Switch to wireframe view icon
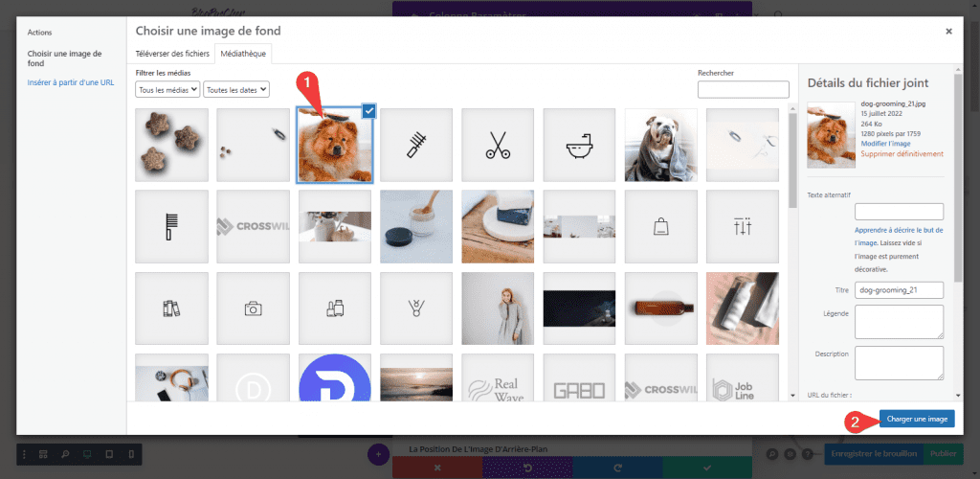 [x=43, y=454]
